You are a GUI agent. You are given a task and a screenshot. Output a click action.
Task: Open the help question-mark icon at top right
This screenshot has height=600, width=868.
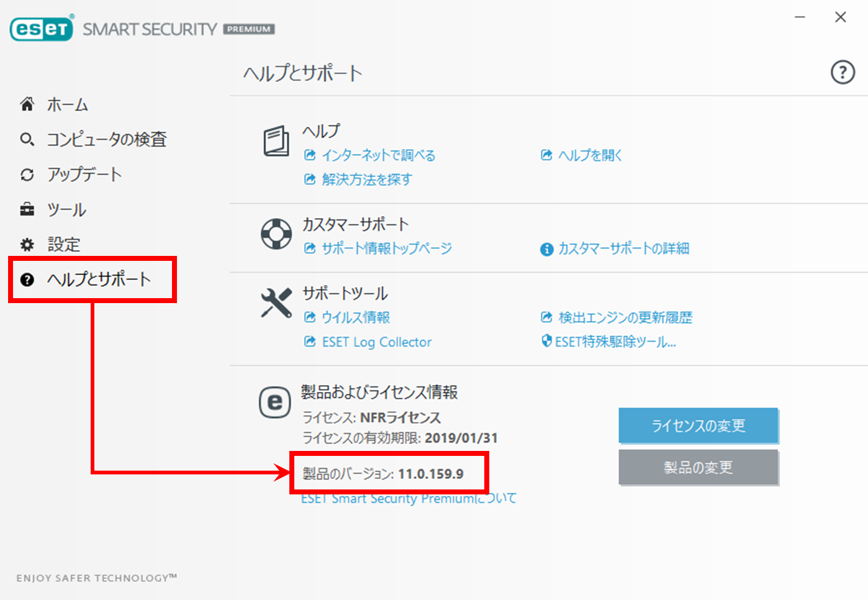click(x=843, y=73)
